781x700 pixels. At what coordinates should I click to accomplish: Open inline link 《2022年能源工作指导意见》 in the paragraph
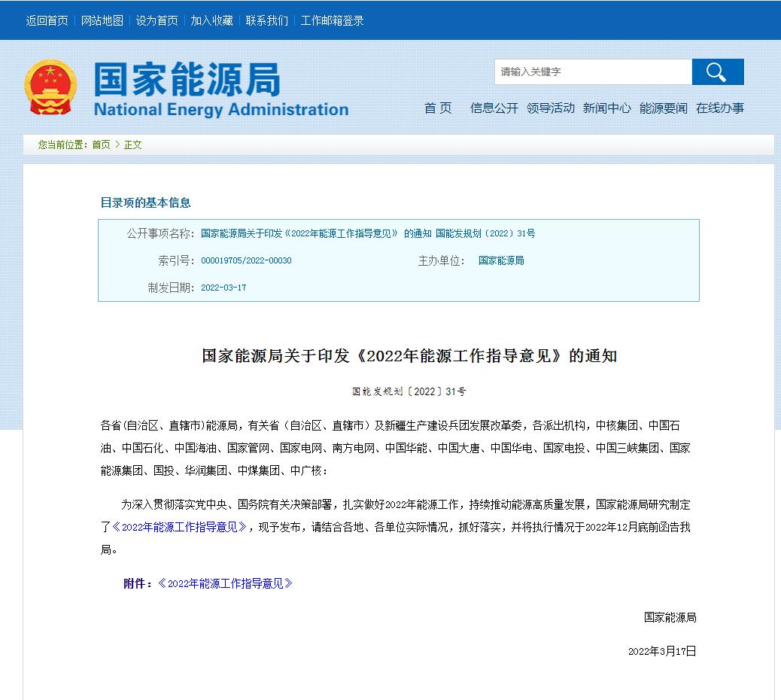(x=179, y=527)
